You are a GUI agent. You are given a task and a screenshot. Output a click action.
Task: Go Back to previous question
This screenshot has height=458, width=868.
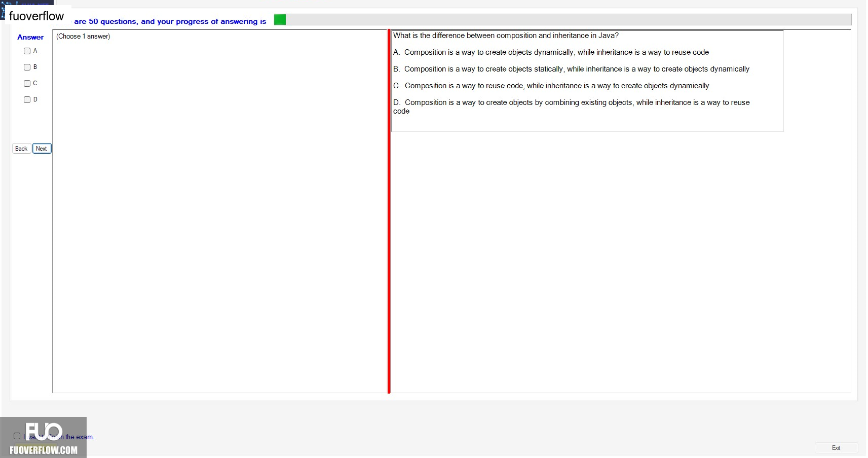tap(21, 149)
